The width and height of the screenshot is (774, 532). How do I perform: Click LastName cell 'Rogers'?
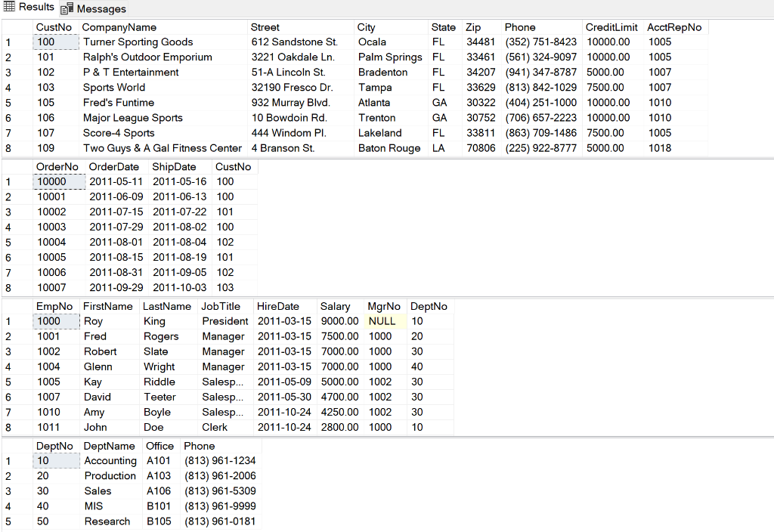(169, 336)
